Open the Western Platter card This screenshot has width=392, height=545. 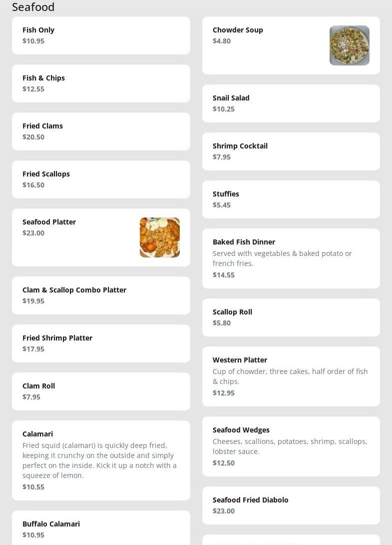(x=291, y=376)
